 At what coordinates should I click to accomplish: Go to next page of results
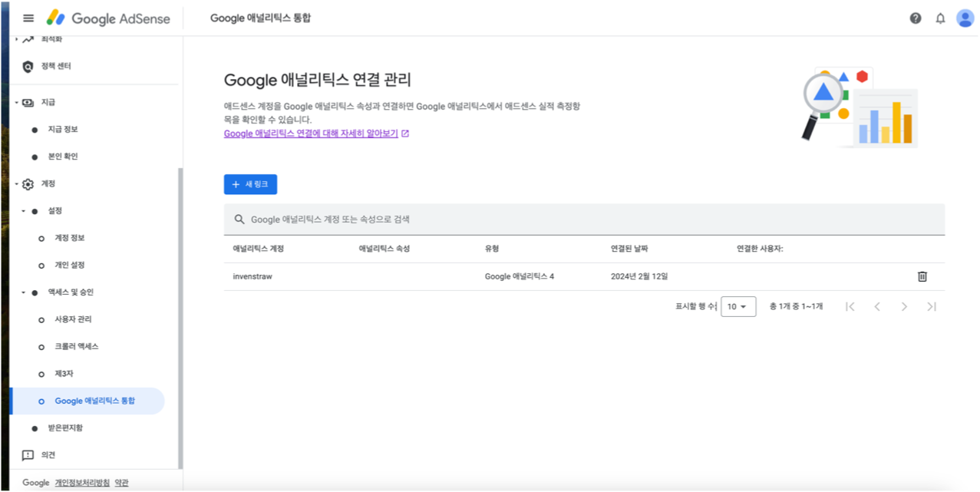pos(904,306)
